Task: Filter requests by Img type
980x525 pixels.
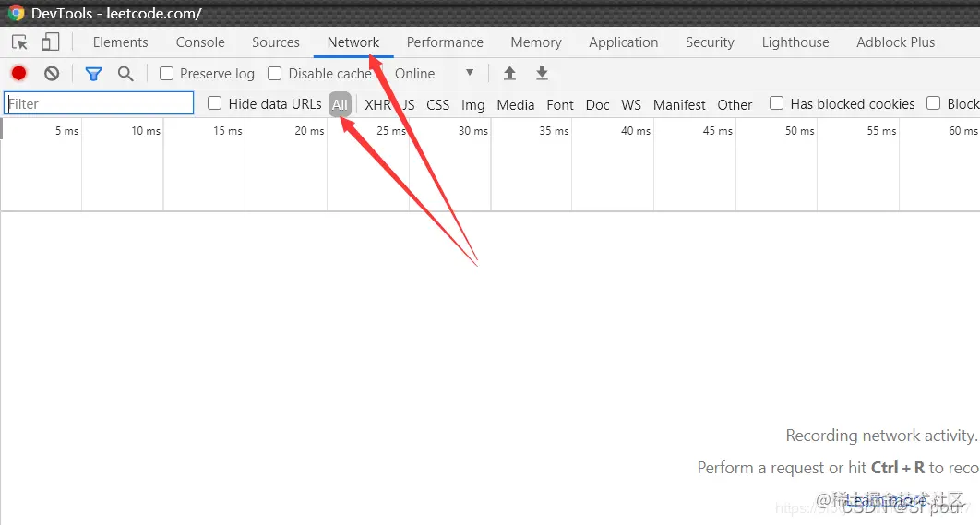Action: pyautogui.click(x=473, y=104)
